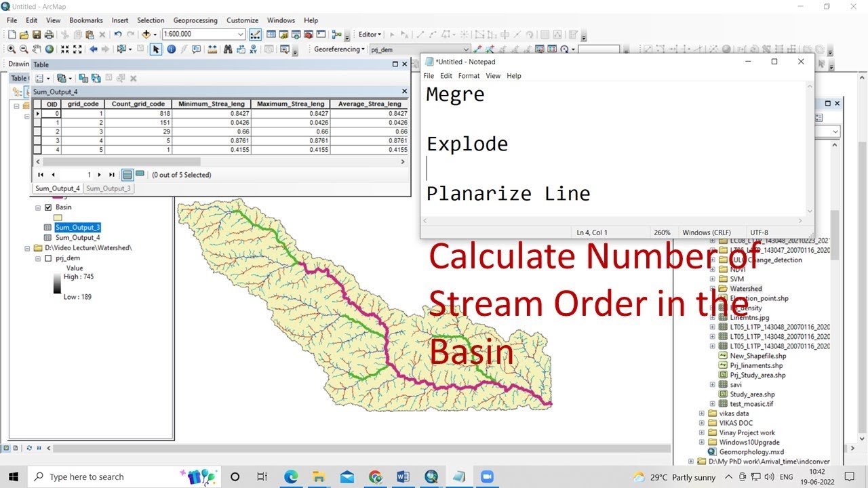The width and height of the screenshot is (868, 488).
Task: Open the Table Options dropdown
Action: click(x=42, y=78)
